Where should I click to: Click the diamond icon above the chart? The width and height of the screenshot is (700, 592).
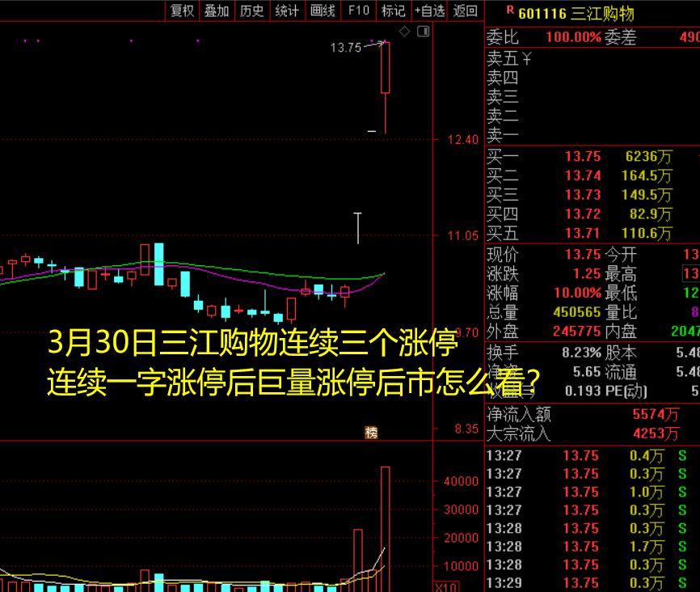tap(405, 31)
